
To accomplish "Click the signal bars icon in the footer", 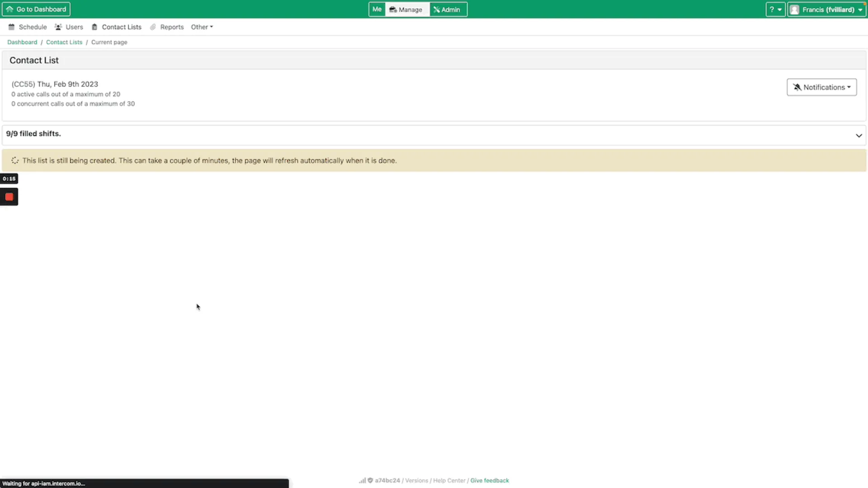I will (363, 480).
